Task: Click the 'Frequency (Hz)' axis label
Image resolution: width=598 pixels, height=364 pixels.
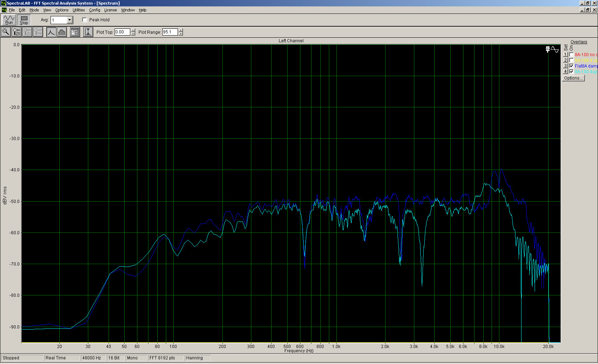Action: (x=299, y=351)
